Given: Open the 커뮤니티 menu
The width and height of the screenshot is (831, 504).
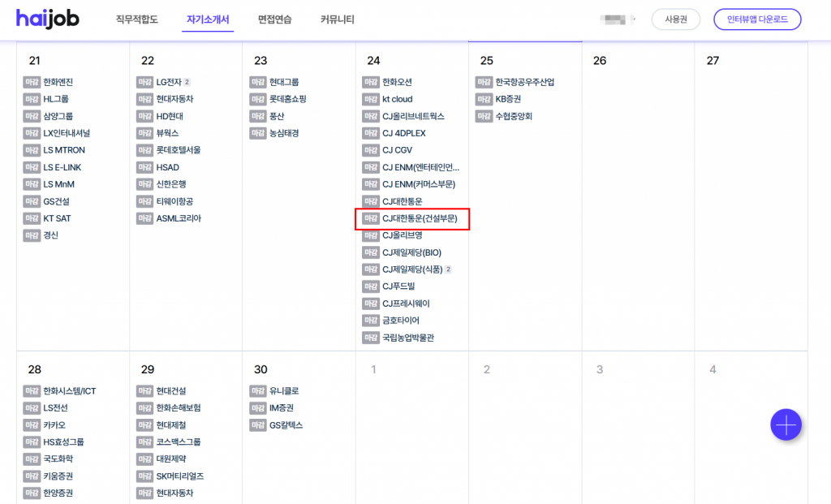Looking at the screenshot, I should [x=337, y=19].
